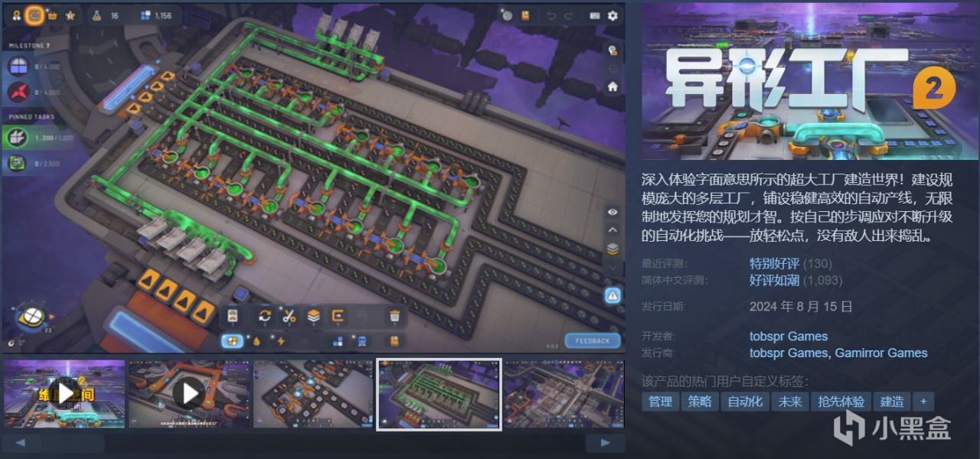This screenshot has height=459, width=980.
Task: Click the redo arrow in the game HUD
Action: [x=569, y=15]
